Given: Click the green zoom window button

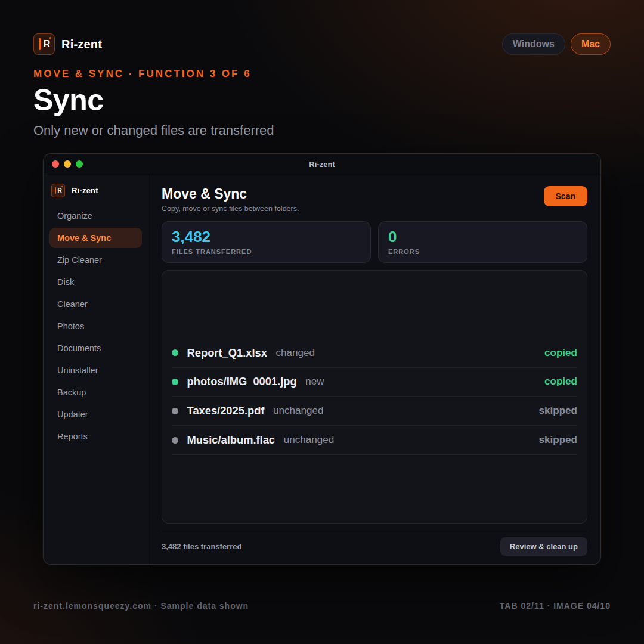Looking at the screenshot, I should [79, 165].
